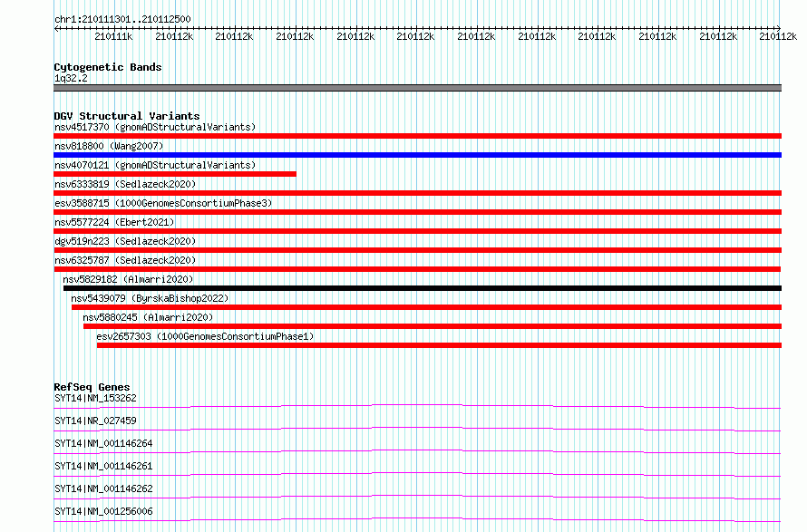Open variant nsv5577224 (Ebert2021) label
Viewport: 807px width, 532px height.
pos(114,222)
